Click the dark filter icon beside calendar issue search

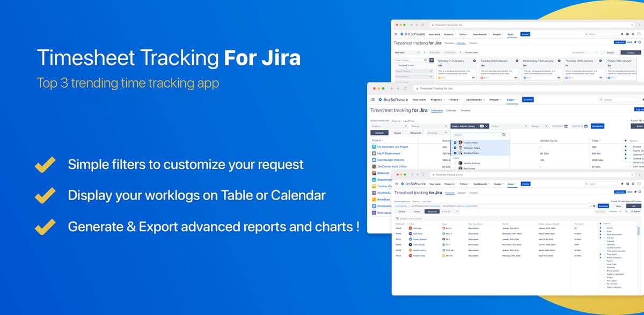click(x=432, y=61)
